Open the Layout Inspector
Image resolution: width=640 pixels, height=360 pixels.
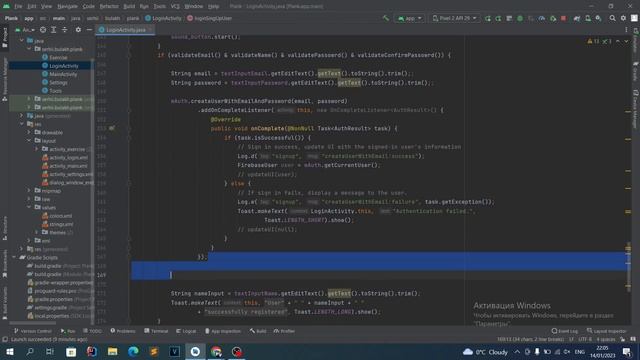pyautogui.click(x=607, y=331)
